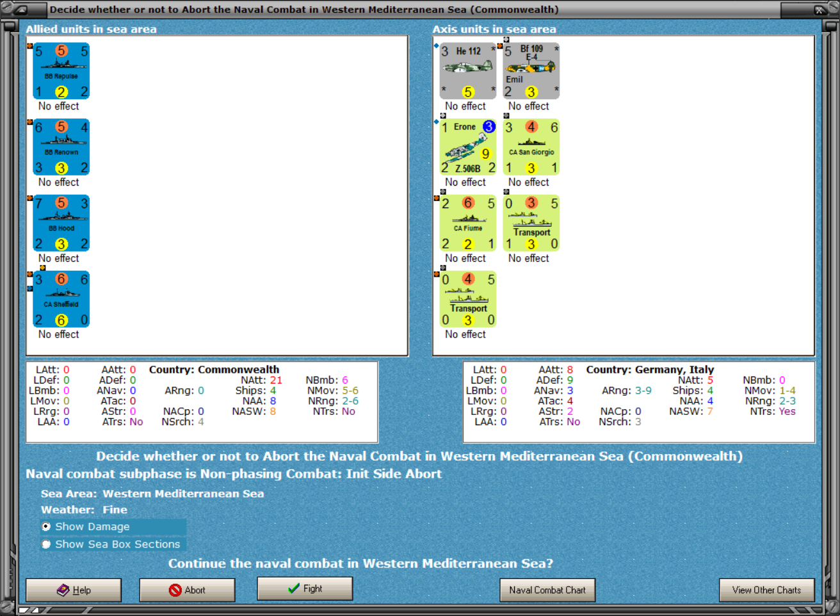
Task: Click the 'NAtt: 21' value
Action: [x=261, y=380]
